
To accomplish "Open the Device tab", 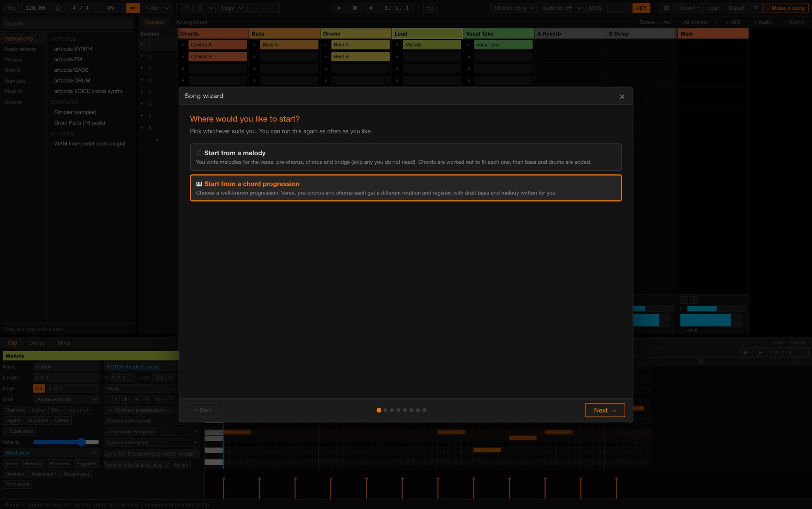I will pos(37,343).
